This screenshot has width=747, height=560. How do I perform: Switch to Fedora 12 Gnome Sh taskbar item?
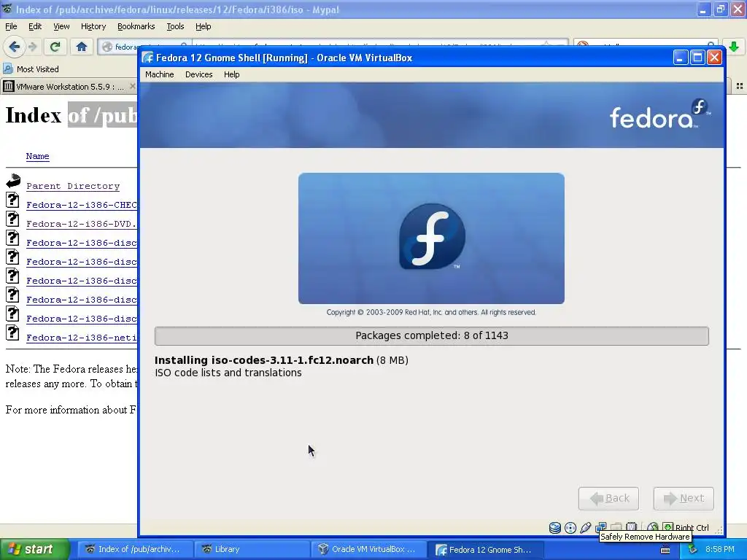point(485,549)
